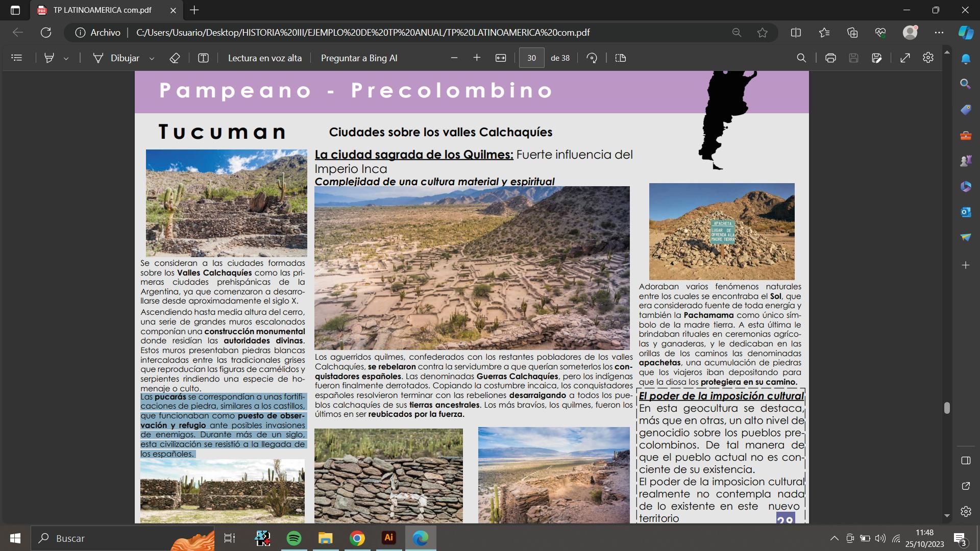Image resolution: width=980 pixels, height=551 pixels.
Task: Toggle split screen in browser toolbar
Action: pos(796,33)
